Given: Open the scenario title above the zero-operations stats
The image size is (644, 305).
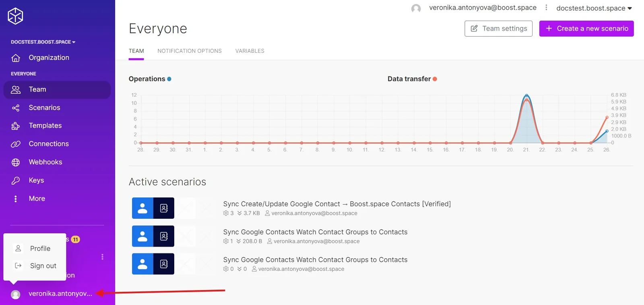Looking at the screenshot, I should (315, 260).
